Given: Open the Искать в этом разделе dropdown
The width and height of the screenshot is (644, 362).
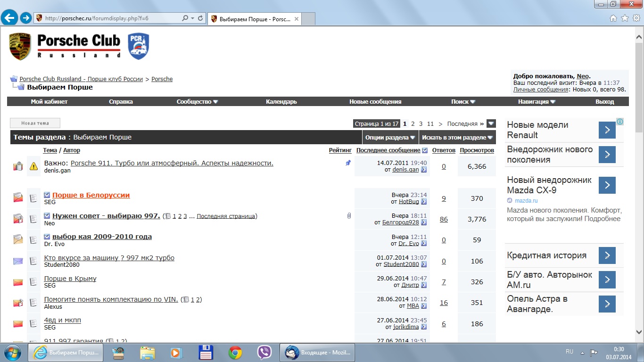Looking at the screenshot, I should (x=458, y=138).
